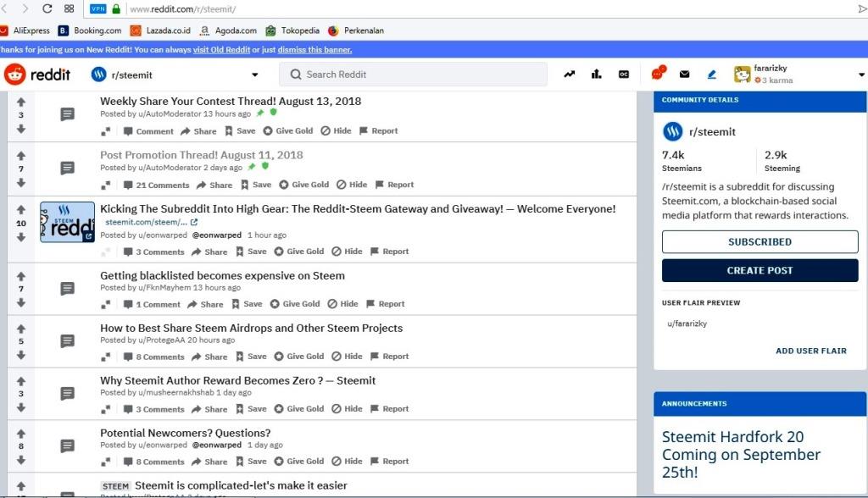Screen dimensions: 868x498
Task: Click the create post pencil icon
Action: 712,75
